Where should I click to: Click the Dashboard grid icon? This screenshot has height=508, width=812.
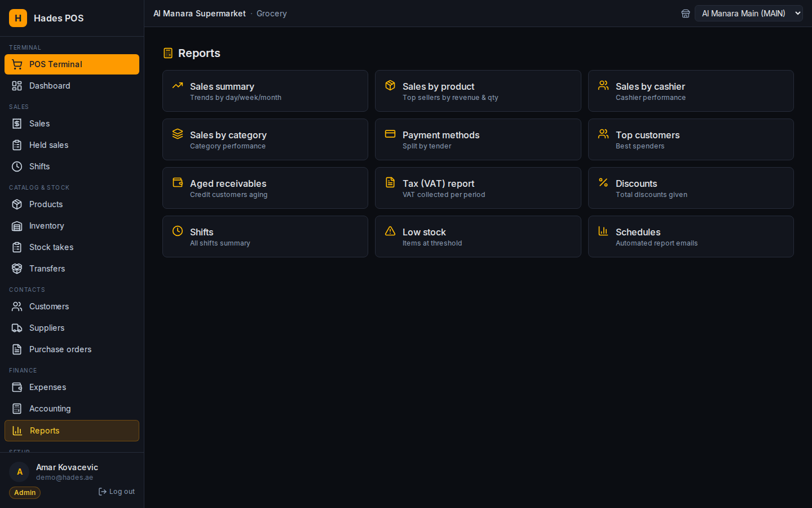coord(17,86)
